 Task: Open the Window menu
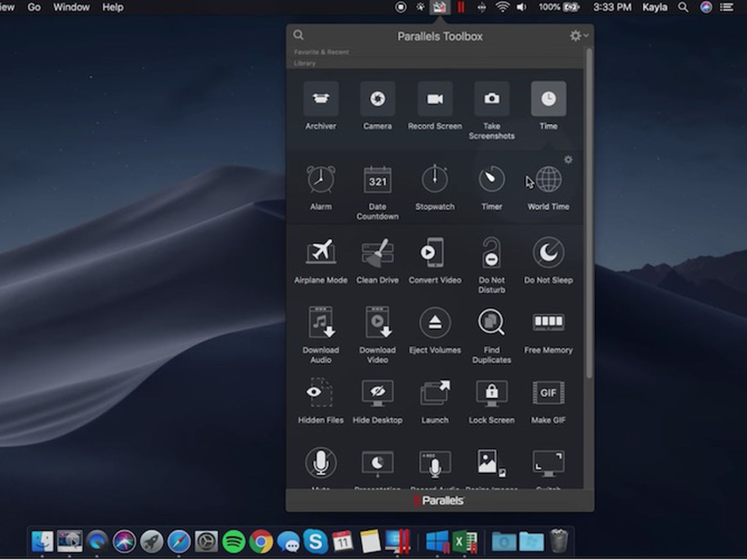pos(71,7)
